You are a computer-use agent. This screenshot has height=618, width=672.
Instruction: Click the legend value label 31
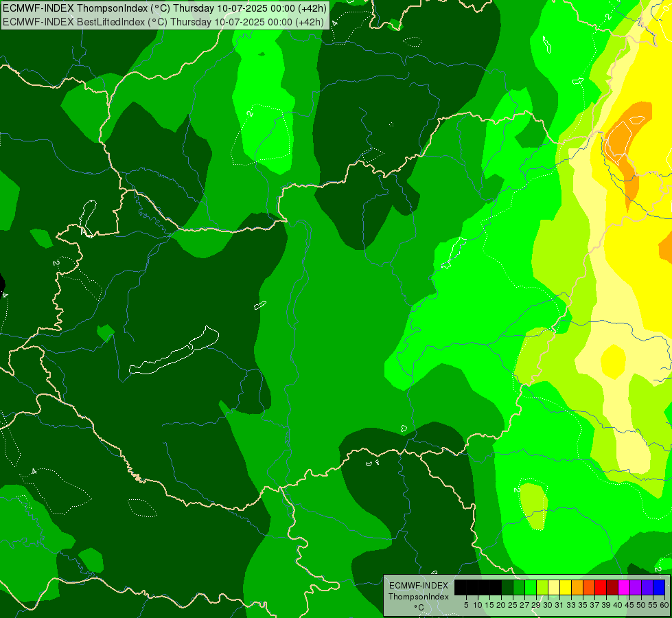pyautogui.click(x=559, y=605)
